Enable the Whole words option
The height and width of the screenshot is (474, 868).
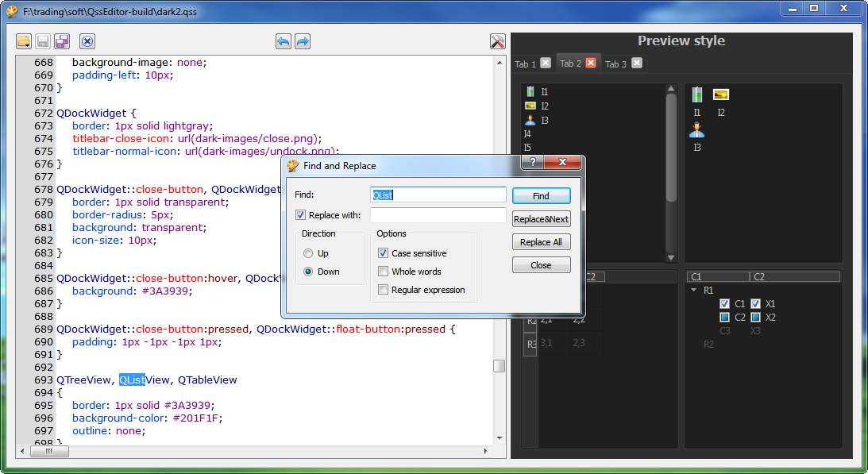(x=383, y=272)
